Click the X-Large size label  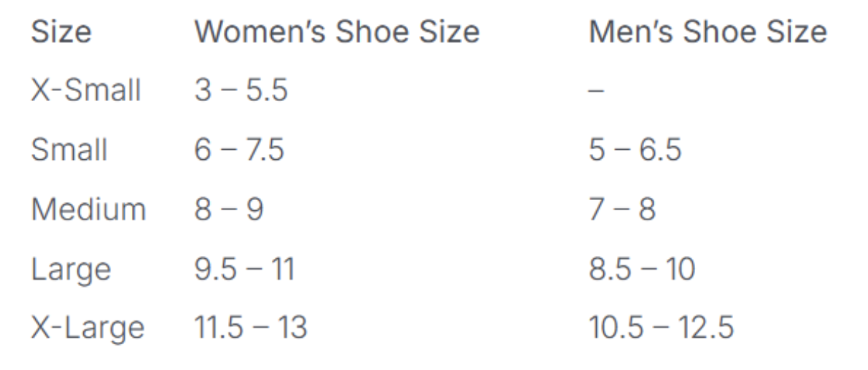click(x=88, y=328)
